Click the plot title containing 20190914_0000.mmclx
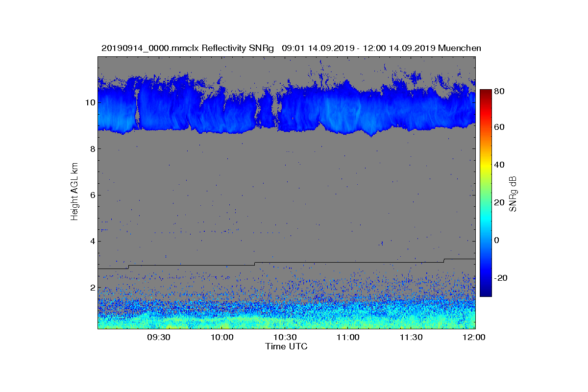This screenshot has width=588, height=392. (291, 48)
